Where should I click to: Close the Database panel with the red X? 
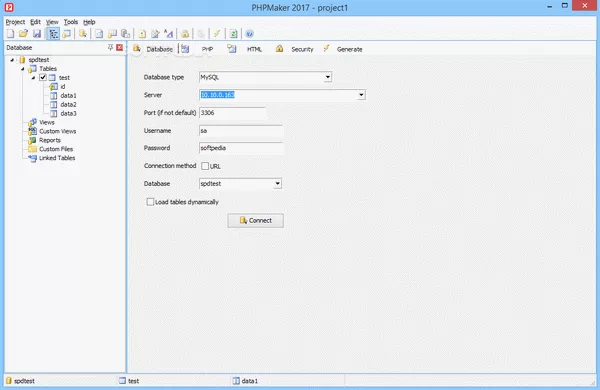pos(120,47)
